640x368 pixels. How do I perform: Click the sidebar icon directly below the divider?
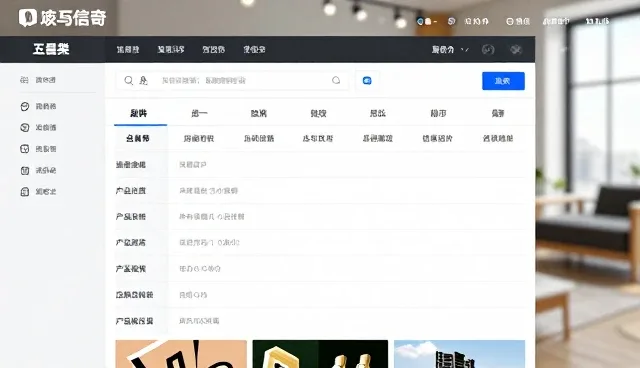(24, 106)
